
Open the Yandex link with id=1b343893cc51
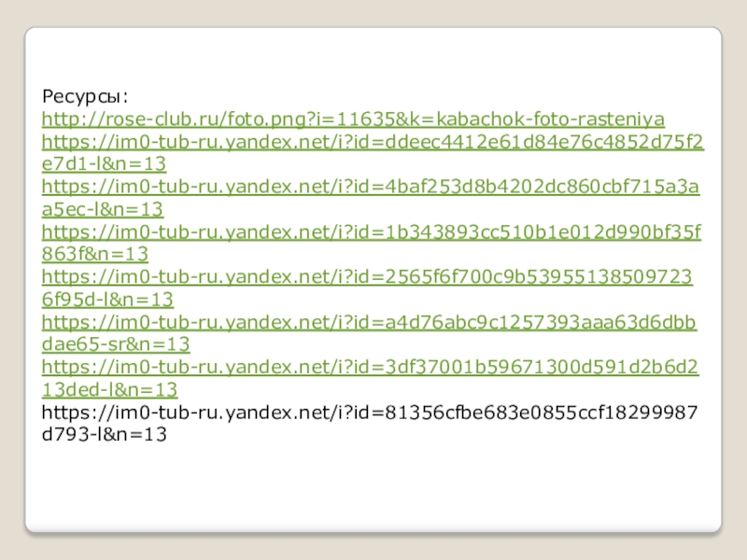tap(372, 231)
